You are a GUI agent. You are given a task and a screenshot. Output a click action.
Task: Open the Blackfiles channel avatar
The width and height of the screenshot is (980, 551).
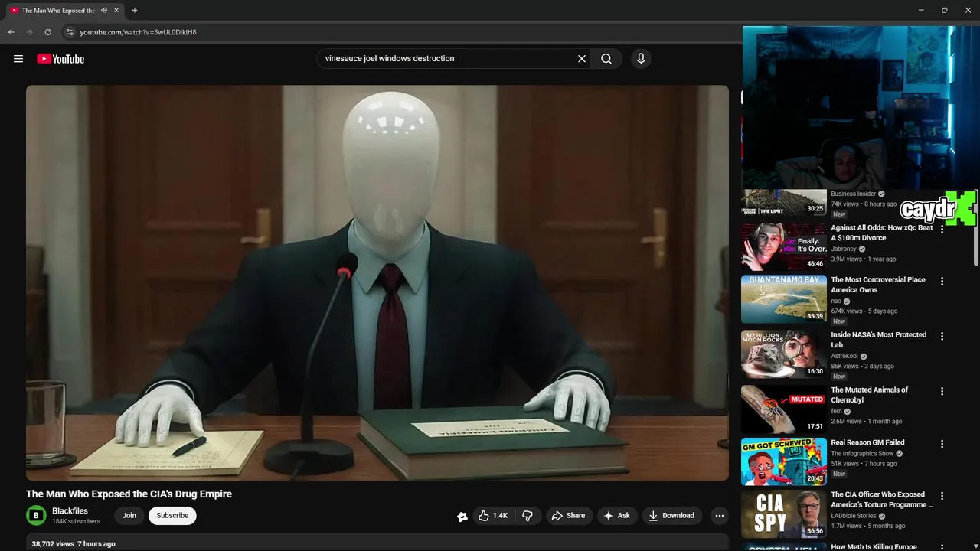click(x=35, y=516)
